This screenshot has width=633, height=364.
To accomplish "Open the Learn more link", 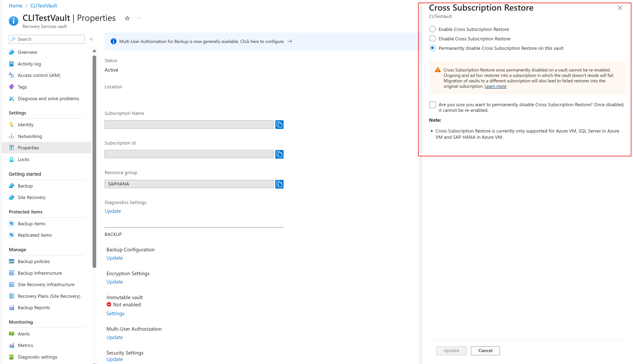I will click(495, 86).
